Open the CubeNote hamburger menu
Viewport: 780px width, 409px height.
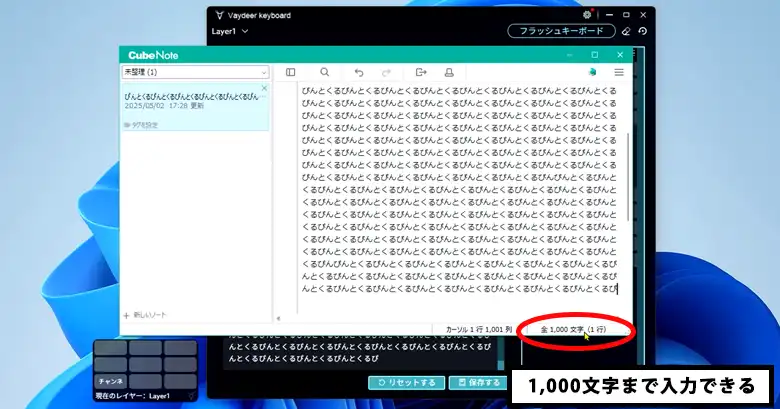[x=619, y=73]
